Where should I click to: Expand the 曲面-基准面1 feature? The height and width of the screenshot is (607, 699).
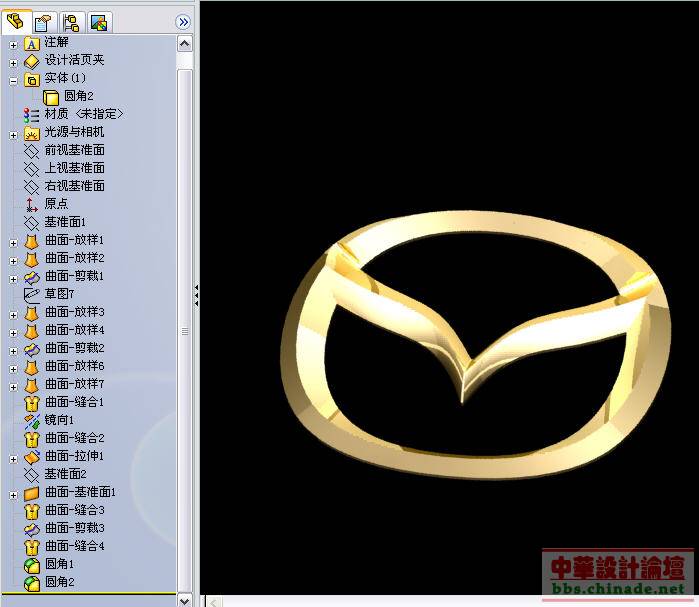tap(13, 495)
